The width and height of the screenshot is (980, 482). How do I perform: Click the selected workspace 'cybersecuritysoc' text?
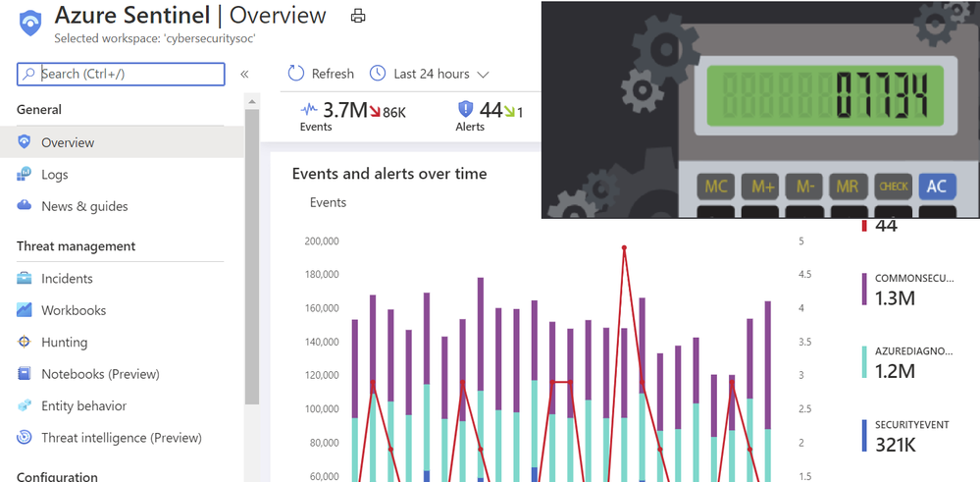click(156, 38)
